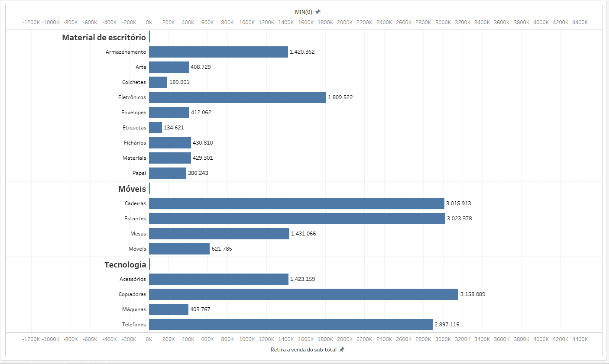609x364 pixels.
Task: Click the Etiquetas row label
Action: coord(134,128)
